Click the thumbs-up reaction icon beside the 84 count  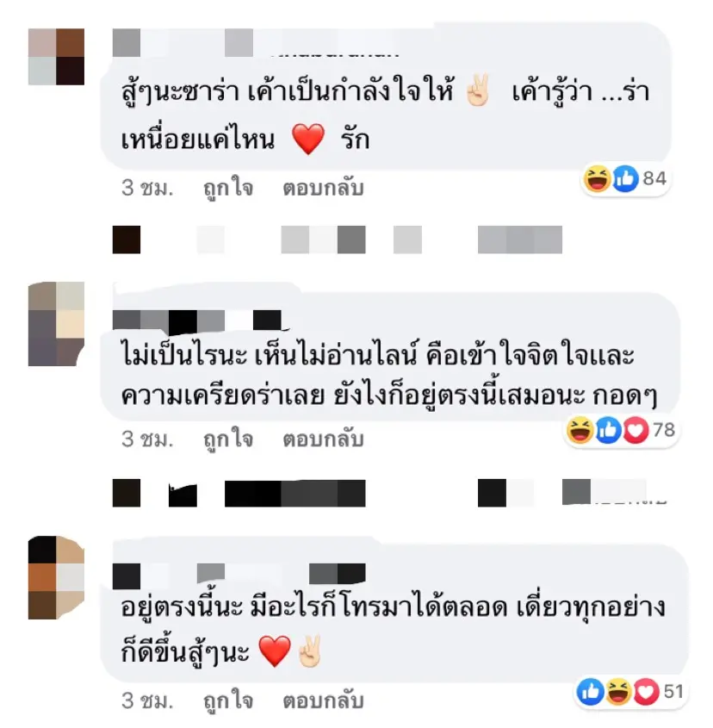coord(625,178)
